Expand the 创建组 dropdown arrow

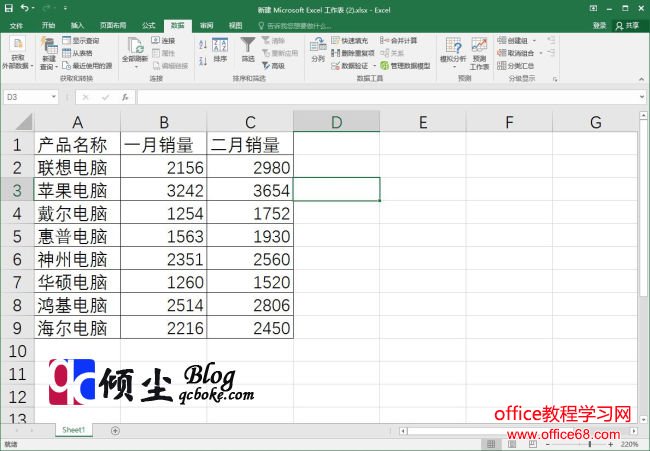[x=534, y=41]
